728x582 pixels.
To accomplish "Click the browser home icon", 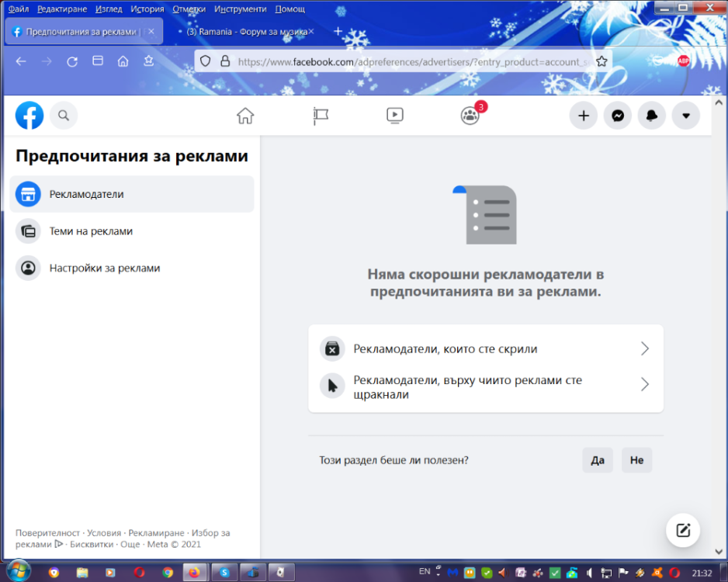I will coord(123,61).
